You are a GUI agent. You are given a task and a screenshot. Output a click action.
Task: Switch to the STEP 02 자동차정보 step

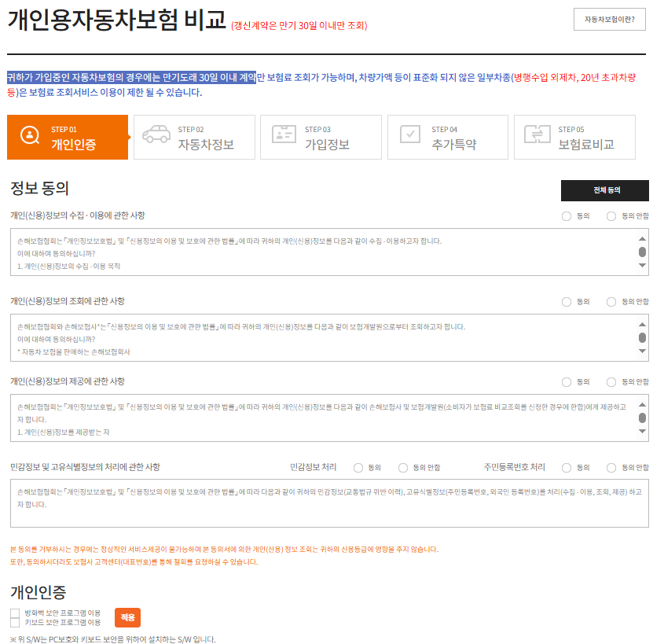click(194, 138)
